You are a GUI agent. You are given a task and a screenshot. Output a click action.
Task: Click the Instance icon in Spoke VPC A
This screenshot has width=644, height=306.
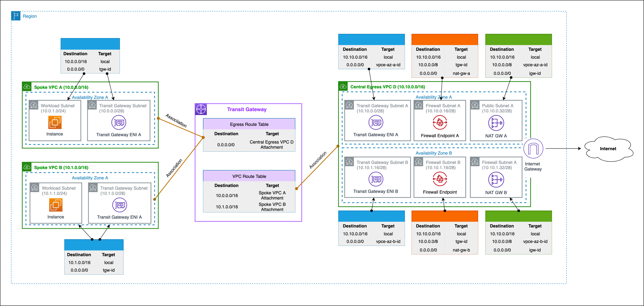(55, 122)
